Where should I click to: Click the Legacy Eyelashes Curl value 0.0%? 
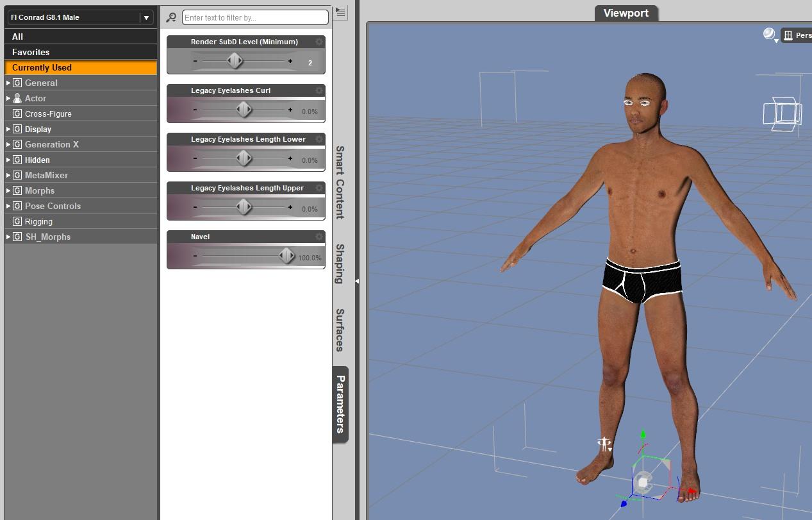pyautogui.click(x=310, y=112)
